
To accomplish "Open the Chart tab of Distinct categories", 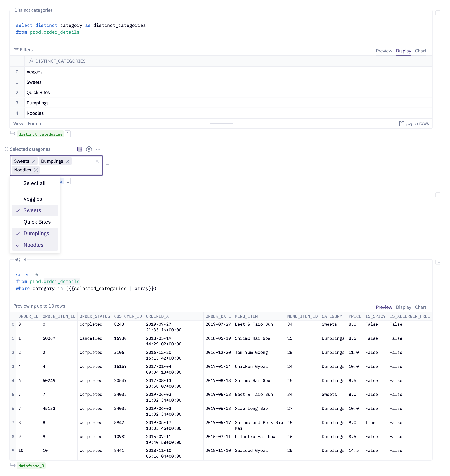I will coord(420,51).
